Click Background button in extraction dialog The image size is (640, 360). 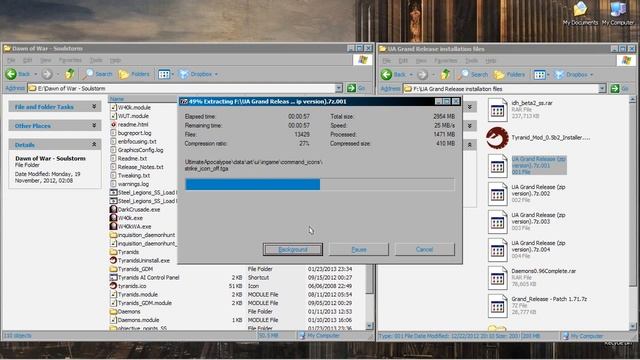[293, 249]
